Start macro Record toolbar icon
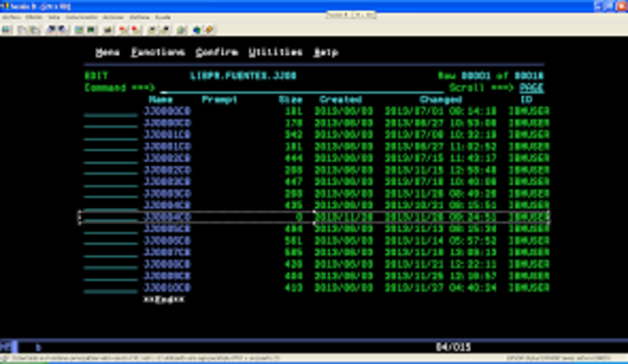The width and height of the screenshot is (628, 364). point(124,30)
